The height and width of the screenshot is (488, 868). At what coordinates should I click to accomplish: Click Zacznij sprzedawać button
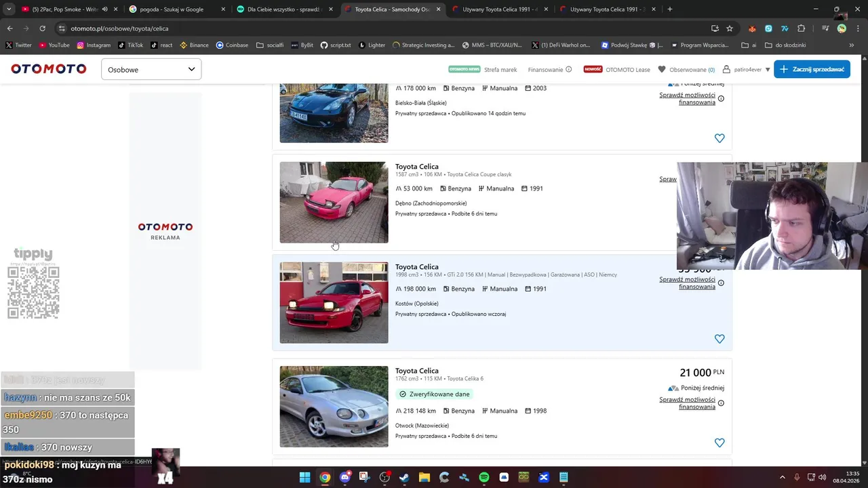pos(812,69)
